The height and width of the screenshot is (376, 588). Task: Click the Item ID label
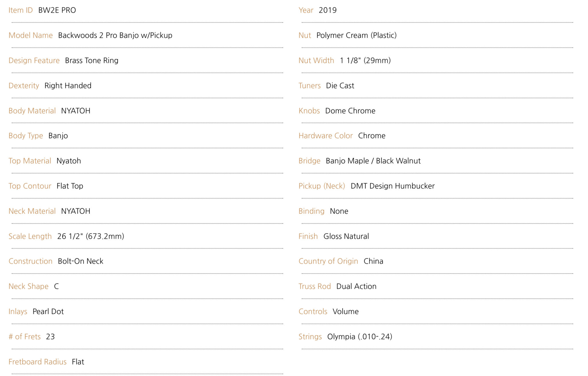click(x=21, y=10)
